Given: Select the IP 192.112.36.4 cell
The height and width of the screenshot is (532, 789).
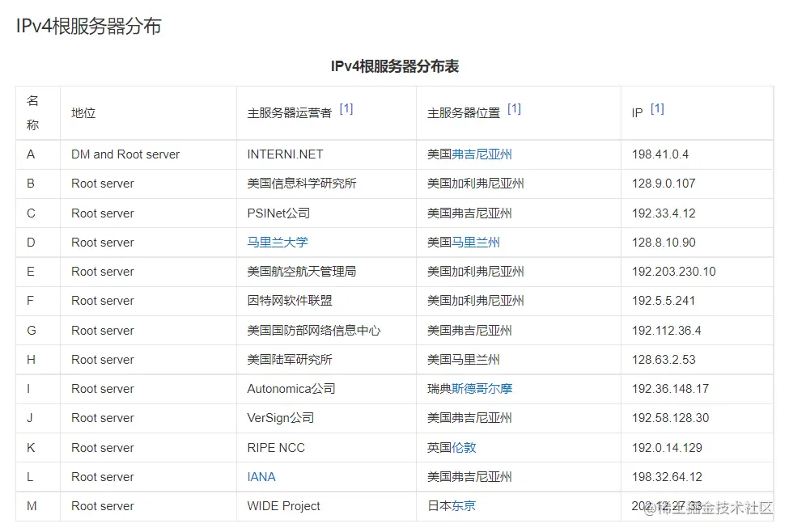Looking at the screenshot, I should click(697, 331).
